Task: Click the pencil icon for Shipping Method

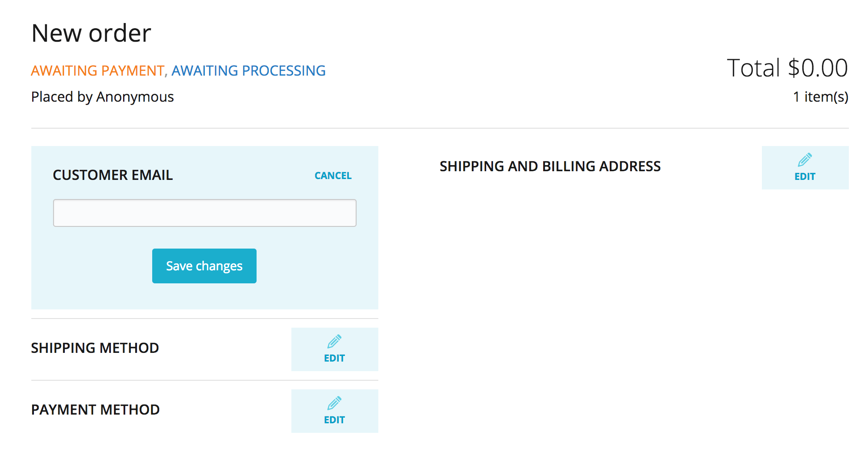Action: coord(334,342)
